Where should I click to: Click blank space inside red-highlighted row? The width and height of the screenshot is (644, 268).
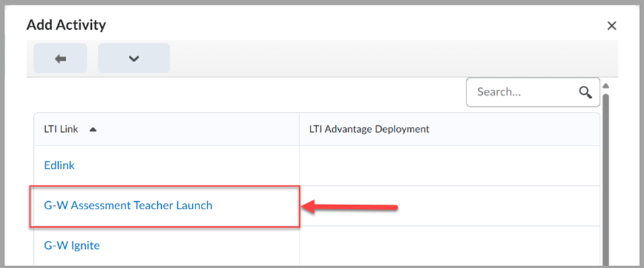pos(255,205)
